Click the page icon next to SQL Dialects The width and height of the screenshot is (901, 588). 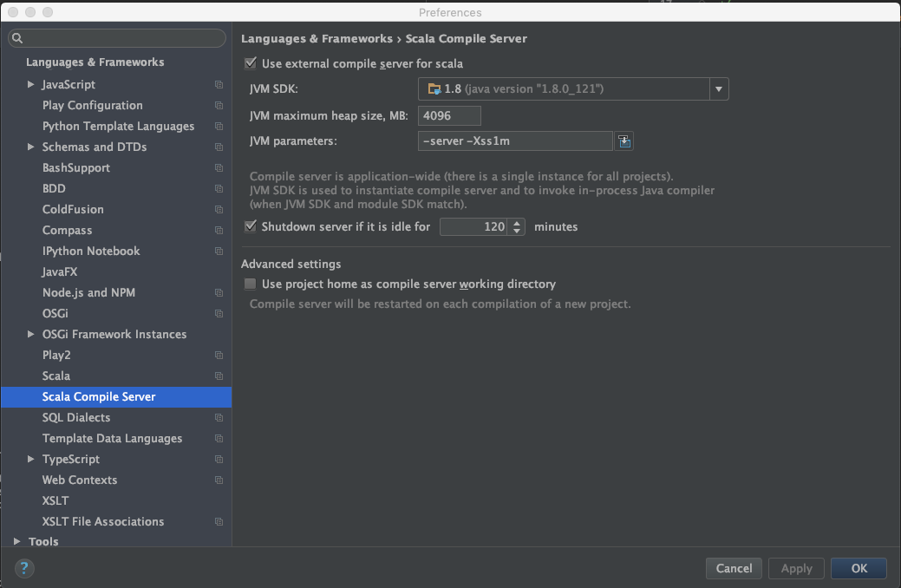217,417
